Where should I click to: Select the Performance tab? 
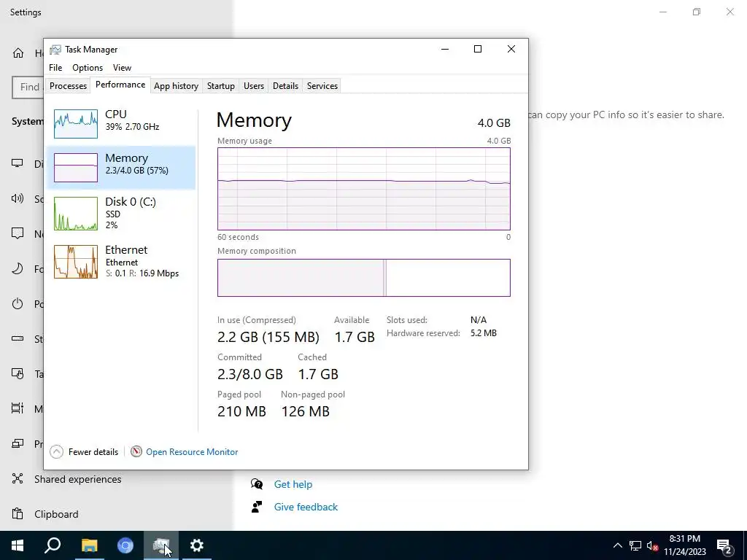click(120, 85)
